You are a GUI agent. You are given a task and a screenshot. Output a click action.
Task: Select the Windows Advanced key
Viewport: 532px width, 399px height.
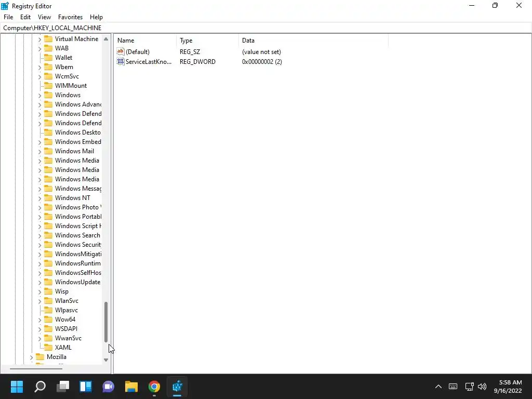(78, 104)
